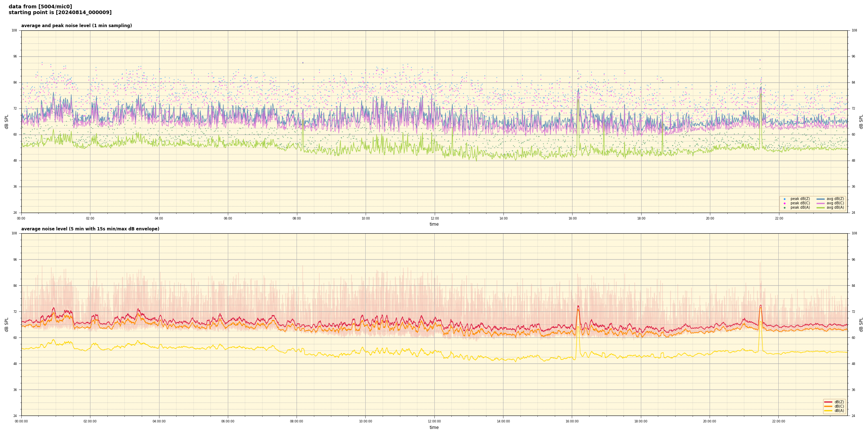Click the 16:00:00 tick label on bottom chart
Screen dimensions: 868x434
point(572,421)
